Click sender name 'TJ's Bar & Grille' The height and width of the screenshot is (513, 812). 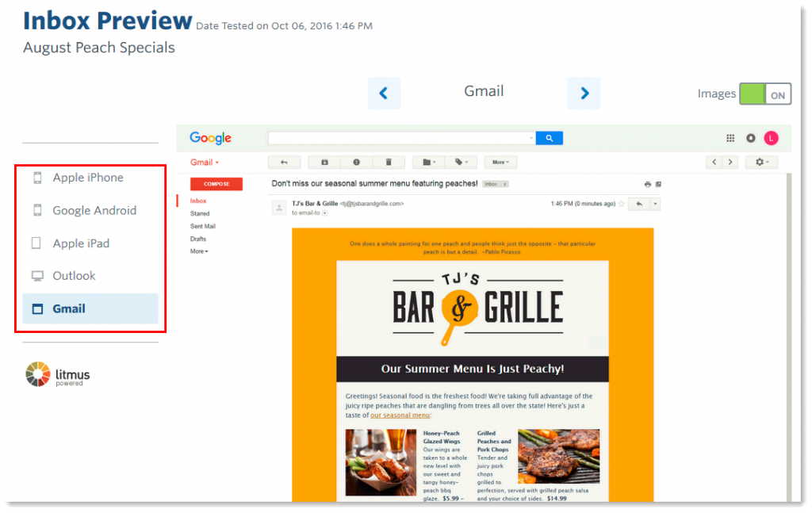coord(315,204)
